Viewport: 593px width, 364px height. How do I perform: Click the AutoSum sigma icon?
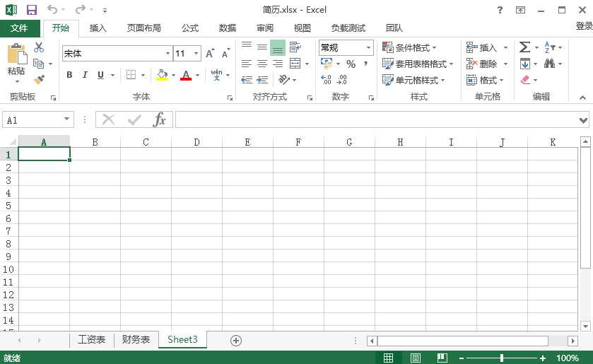[x=524, y=47]
